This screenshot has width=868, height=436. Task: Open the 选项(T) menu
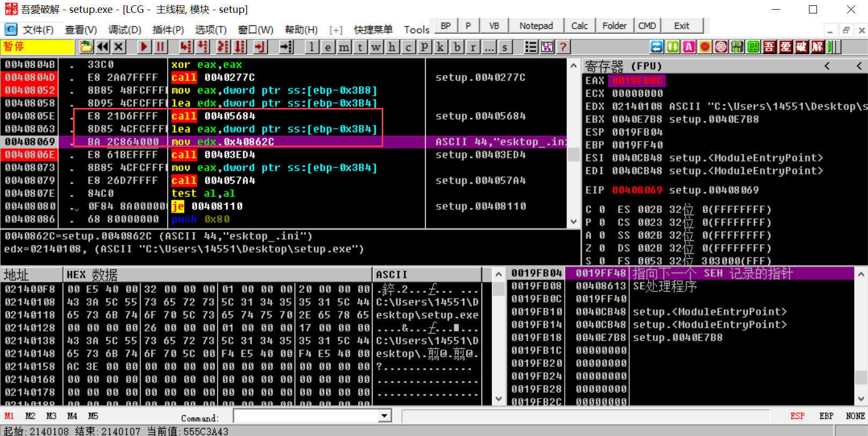tap(210, 30)
